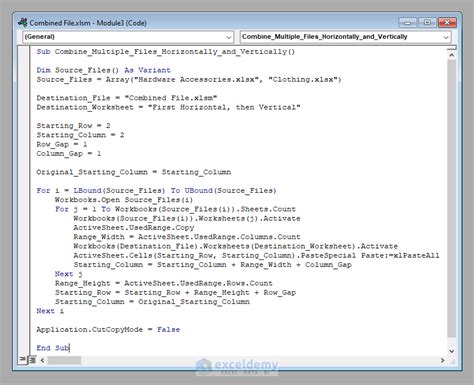Click line starting 'For j = 1 To Workbooks'

[x=175, y=209]
